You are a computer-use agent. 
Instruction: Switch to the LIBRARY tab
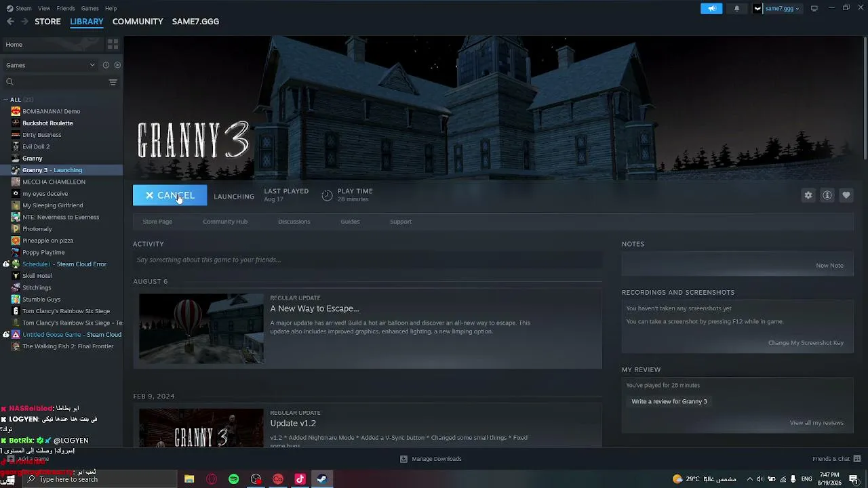tap(87, 22)
